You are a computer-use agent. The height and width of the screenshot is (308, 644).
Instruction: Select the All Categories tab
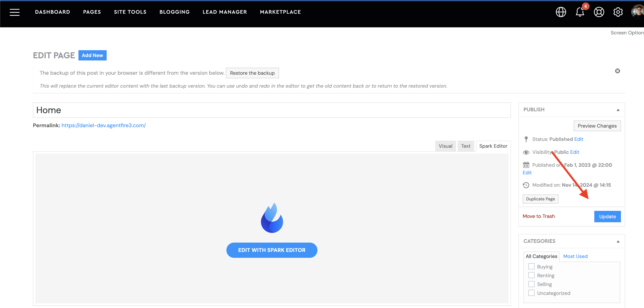[541, 256]
